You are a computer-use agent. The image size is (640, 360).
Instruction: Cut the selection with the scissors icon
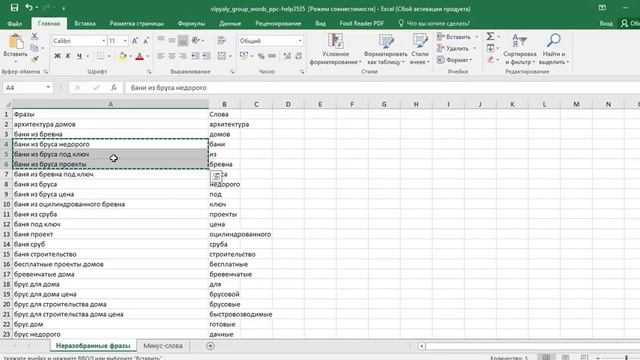[x=35, y=37]
